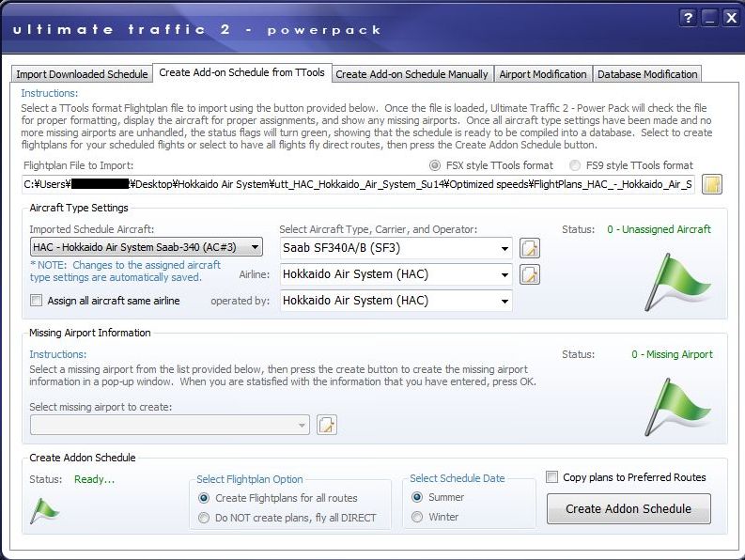Click the '0 - Missing Airport' status text
Image resolution: width=745 pixels, height=560 pixels.
[x=672, y=354]
